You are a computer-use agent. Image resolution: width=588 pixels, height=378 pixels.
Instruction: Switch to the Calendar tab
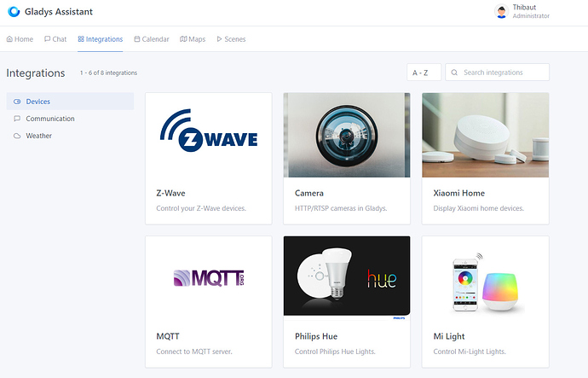(152, 39)
